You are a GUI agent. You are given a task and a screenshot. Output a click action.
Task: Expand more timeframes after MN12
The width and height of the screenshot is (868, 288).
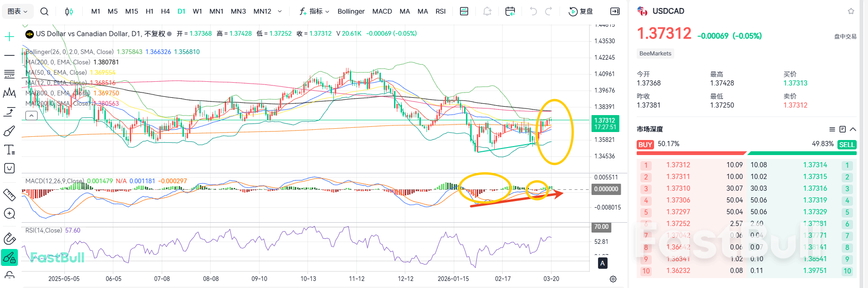point(280,11)
